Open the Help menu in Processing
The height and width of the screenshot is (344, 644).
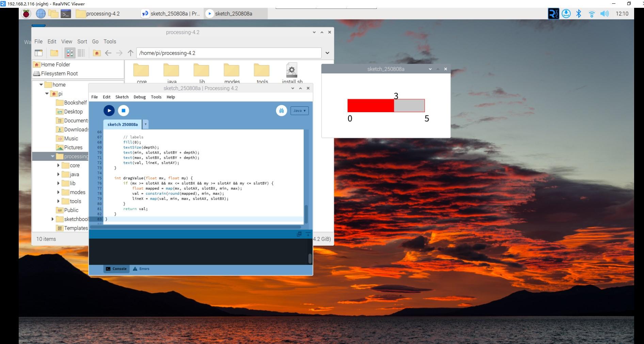(171, 97)
